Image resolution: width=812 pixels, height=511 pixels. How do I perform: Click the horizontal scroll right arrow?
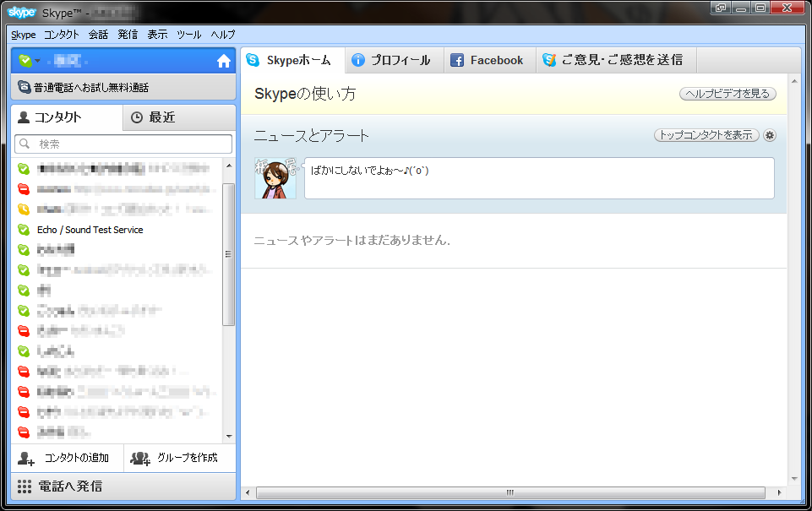pos(779,492)
